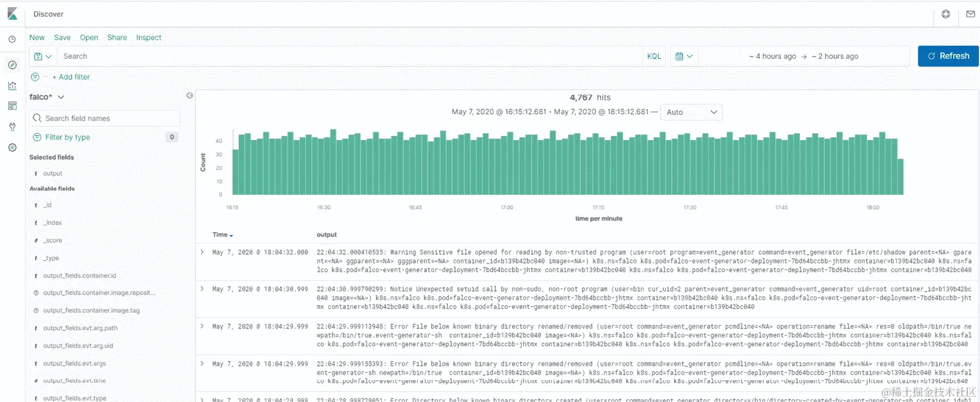Open the Auto interval dropdown
Screen dimensions: 980x402
point(691,112)
